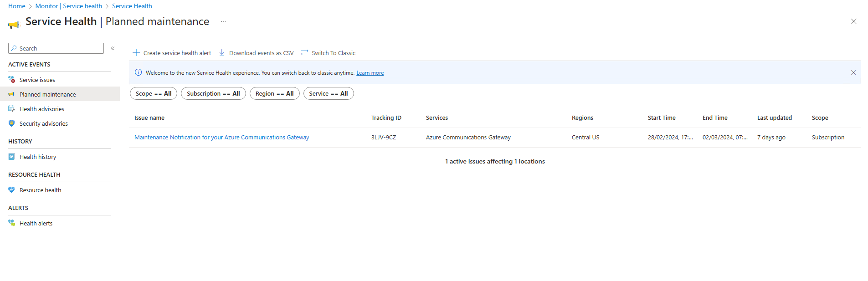This screenshot has height=281, width=868.
Task: Create service health alert
Action: point(172,53)
